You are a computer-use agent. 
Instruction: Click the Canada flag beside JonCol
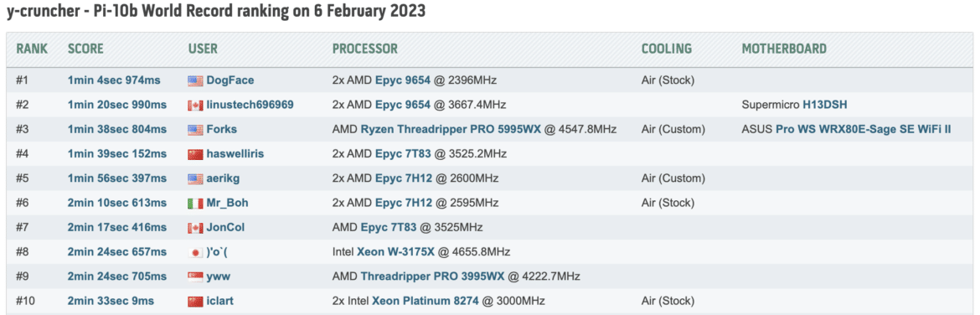click(x=196, y=228)
